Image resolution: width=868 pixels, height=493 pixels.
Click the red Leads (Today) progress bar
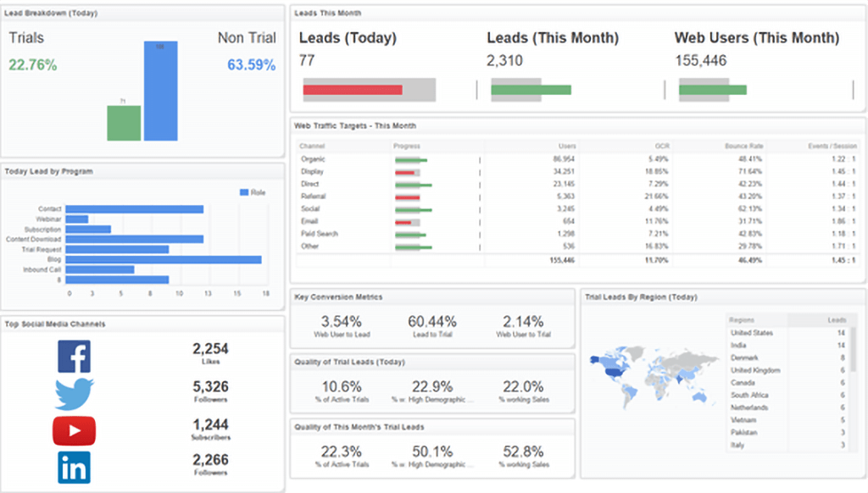[x=353, y=90]
